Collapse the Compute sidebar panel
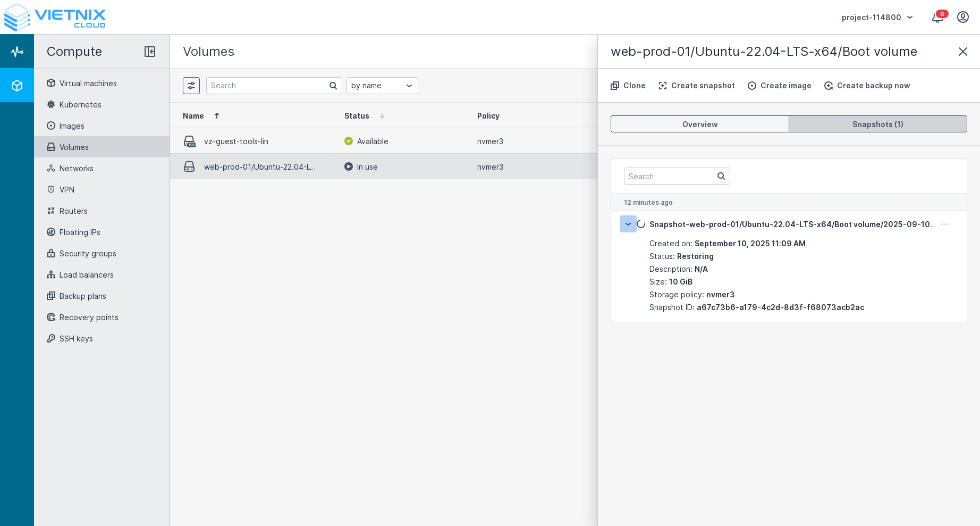 coord(150,52)
